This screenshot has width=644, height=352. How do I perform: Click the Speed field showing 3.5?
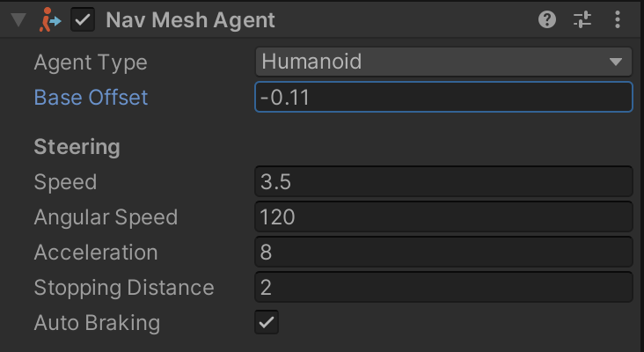[x=443, y=182]
